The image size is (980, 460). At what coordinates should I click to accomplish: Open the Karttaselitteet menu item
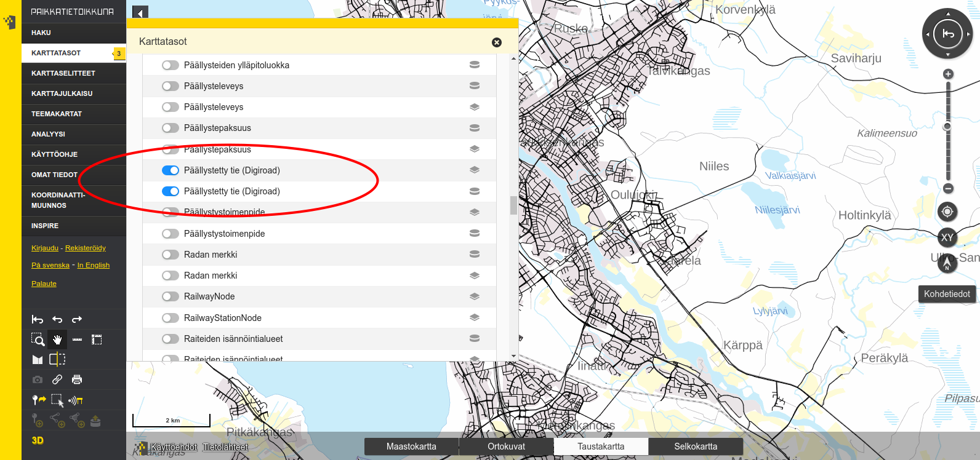[x=63, y=73]
